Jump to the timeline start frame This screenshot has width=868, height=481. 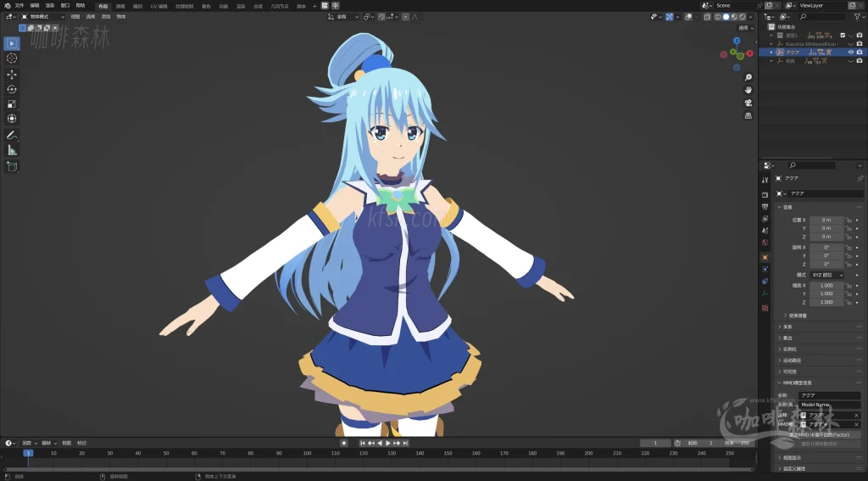pyautogui.click(x=363, y=444)
